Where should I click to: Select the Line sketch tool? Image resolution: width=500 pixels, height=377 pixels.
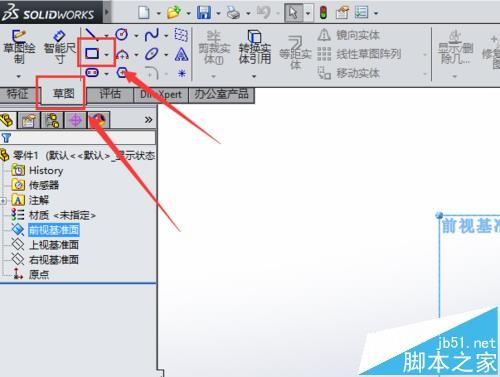click(x=91, y=34)
